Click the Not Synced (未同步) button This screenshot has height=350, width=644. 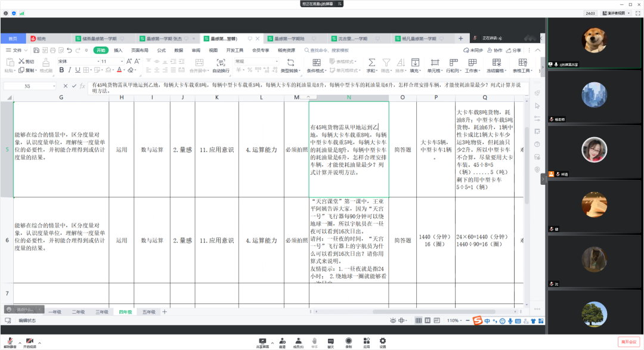coord(473,50)
